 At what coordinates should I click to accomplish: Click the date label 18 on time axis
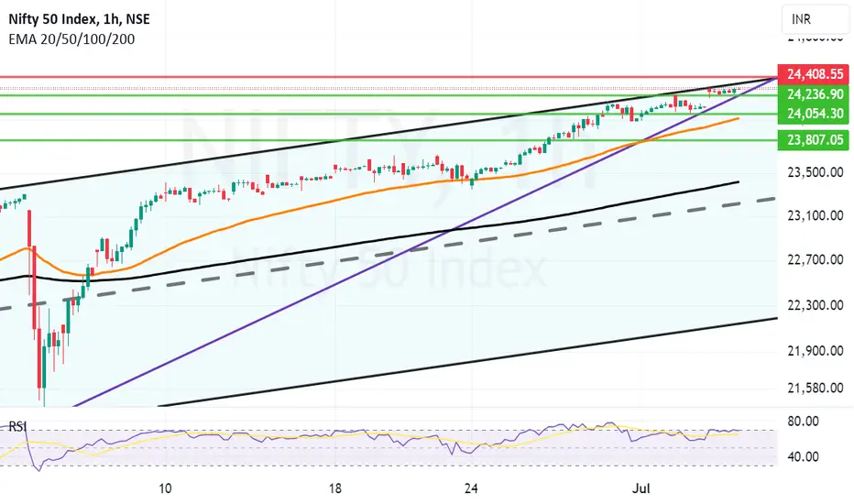click(335, 488)
